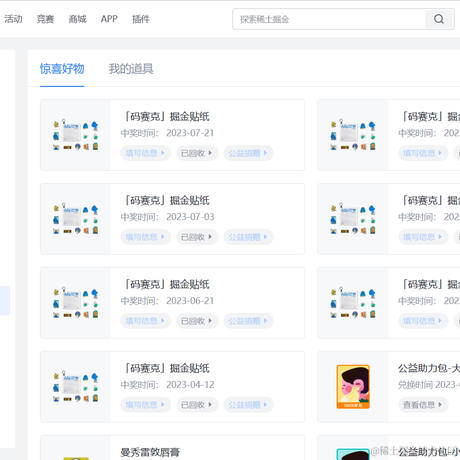Click 已回收 for the 2023-07-03 prize
This screenshot has width=460, height=460.
[197, 237]
